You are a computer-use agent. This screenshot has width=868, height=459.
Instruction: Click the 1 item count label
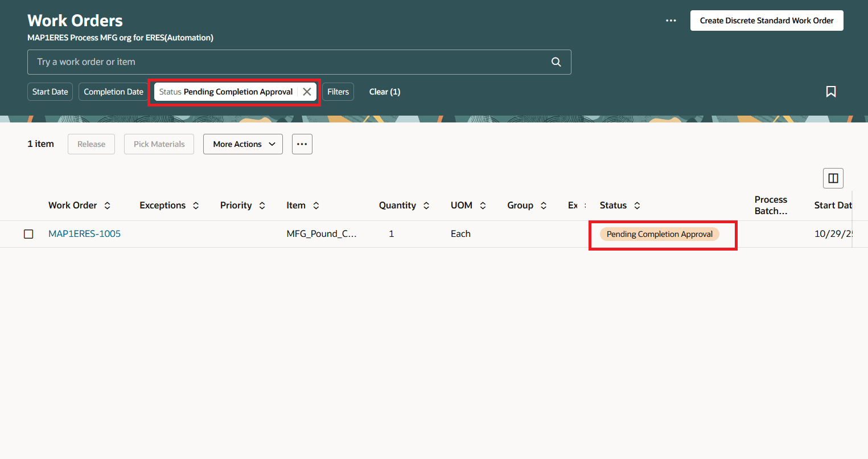(41, 144)
